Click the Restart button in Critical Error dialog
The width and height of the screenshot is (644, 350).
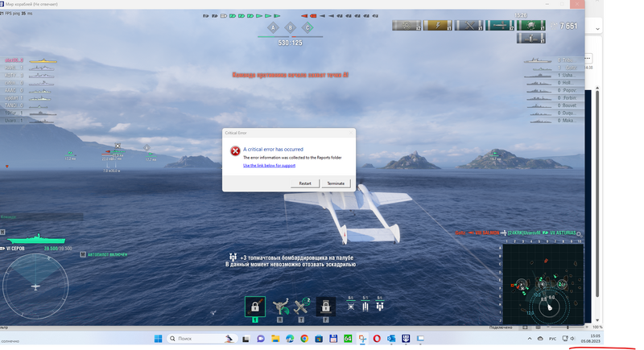click(x=305, y=183)
